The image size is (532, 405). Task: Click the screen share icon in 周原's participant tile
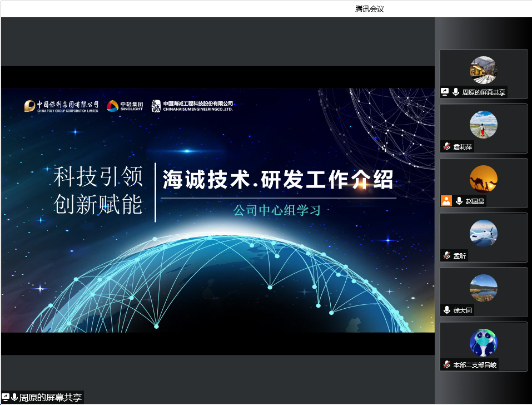(x=445, y=92)
